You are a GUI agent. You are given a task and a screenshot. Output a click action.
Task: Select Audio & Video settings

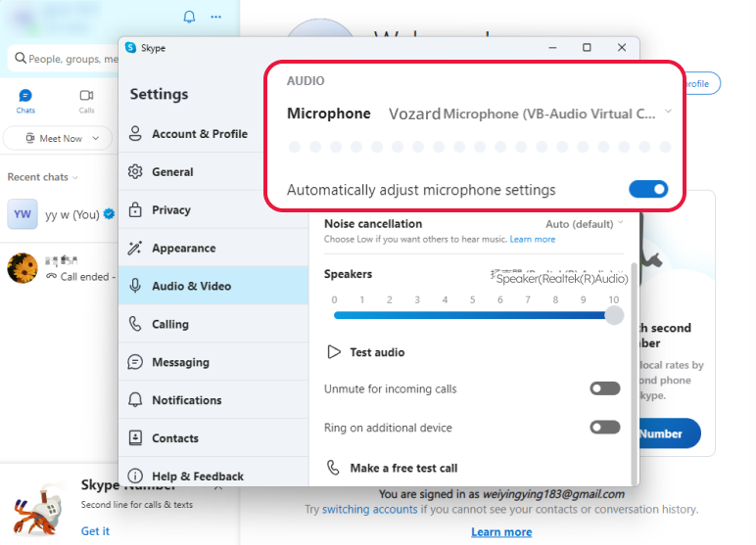click(x=213, y=286)
